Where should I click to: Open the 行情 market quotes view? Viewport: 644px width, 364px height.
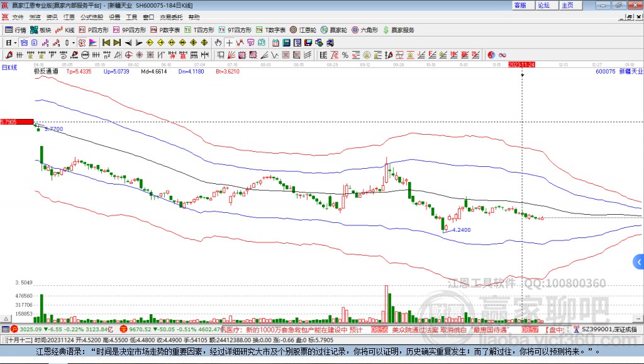point(16,30)
